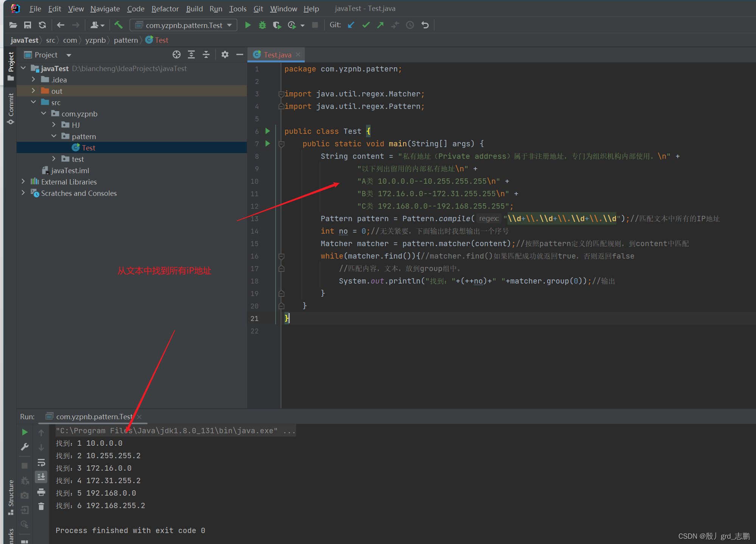756x544 pixels.
Task: Toggle fold on main method line 7
Action: [281, 144]
